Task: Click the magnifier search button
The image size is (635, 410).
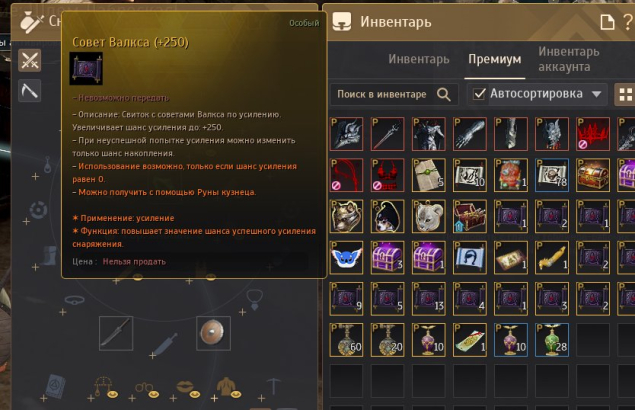Action: pos(444,94)
